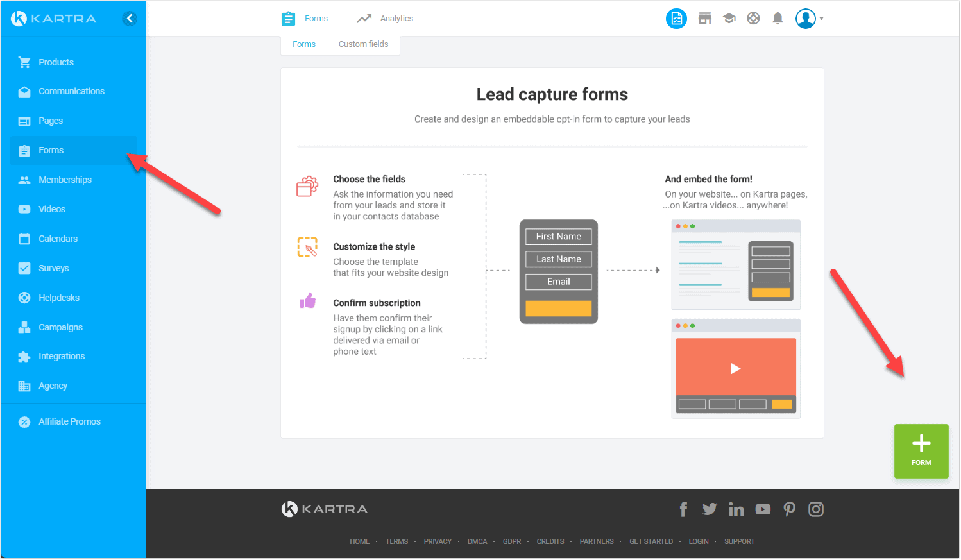Click the PARTNERS footer link
The image size is (961, 560).
click(x=597, y=542)
